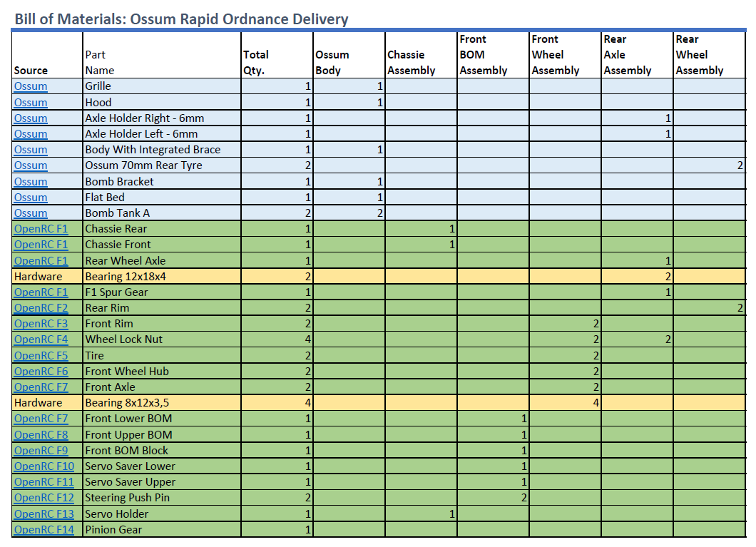Open the Ossum link for Bomb Tank A
756x547 pixels.
pos(31,213)
